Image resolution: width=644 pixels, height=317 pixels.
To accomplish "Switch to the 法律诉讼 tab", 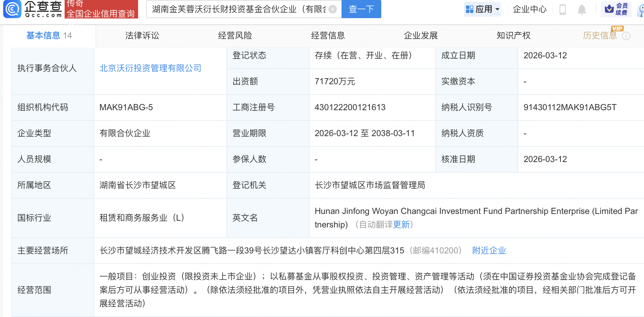I will (142, 36).
